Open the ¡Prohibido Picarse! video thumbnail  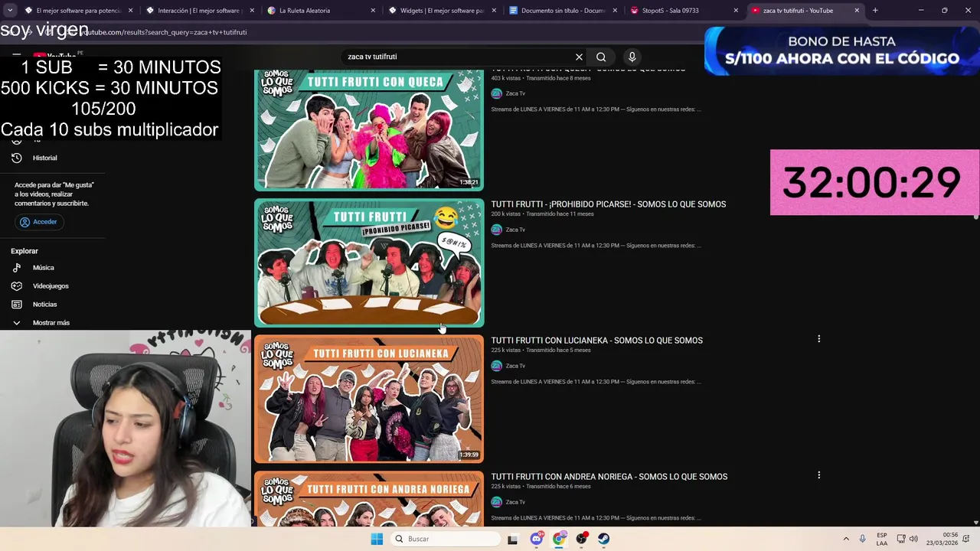(369, 262)
